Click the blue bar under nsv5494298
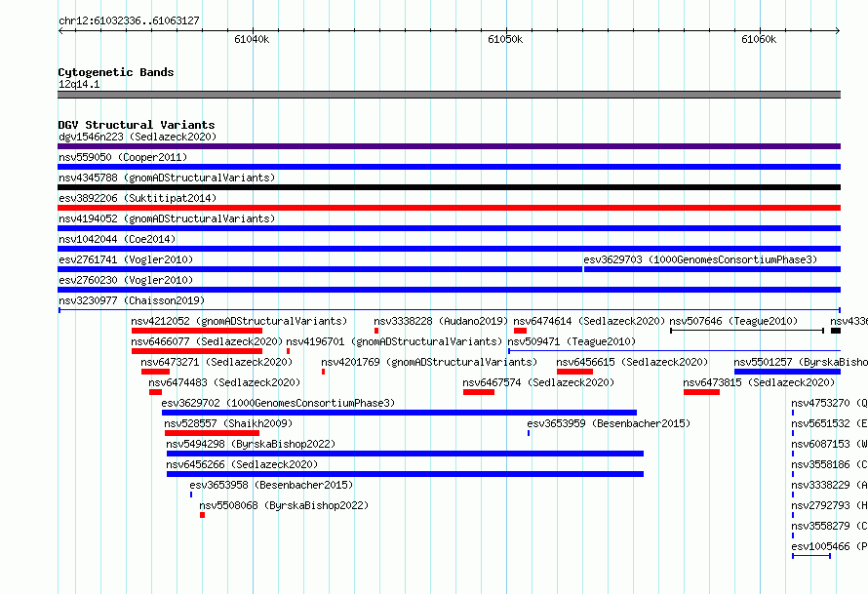The image size is (868, 594). point(405,454)
